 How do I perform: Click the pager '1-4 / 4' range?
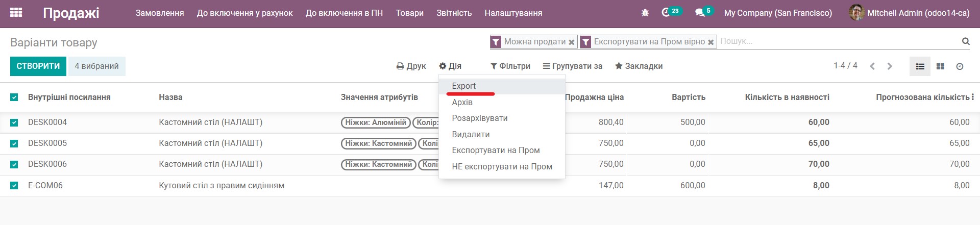[x=845, y=66]
